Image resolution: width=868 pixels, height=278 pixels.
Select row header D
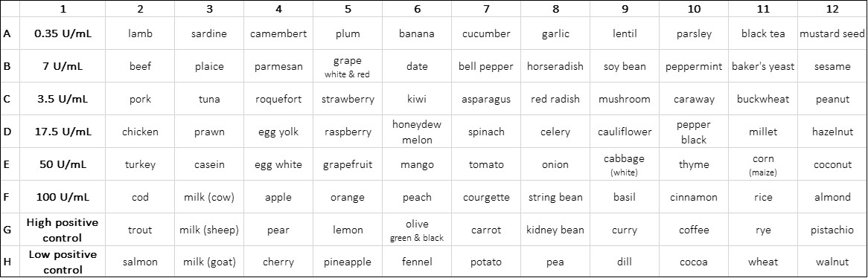(10, 132)
